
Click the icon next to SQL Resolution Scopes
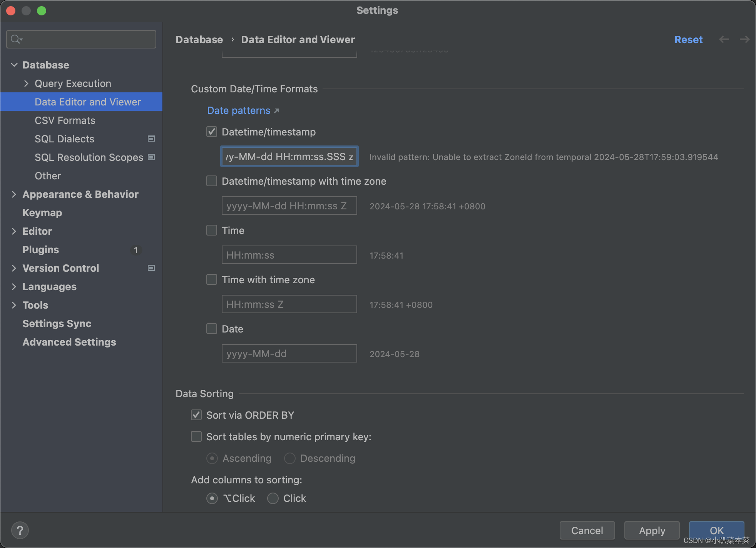coord(151,157)
